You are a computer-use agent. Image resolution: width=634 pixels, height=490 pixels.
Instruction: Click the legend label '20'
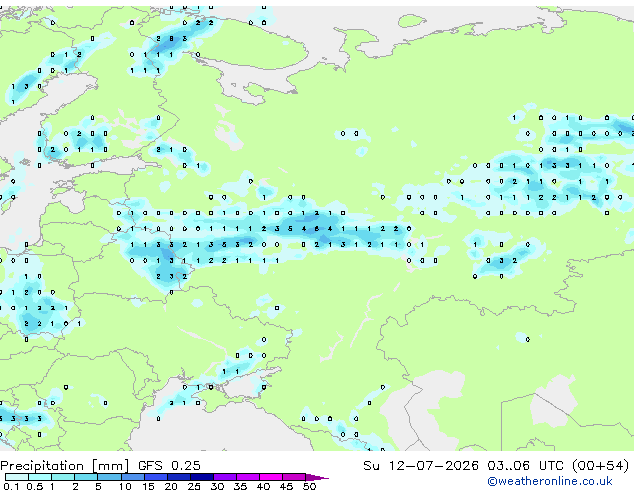(x=171, y=486)
